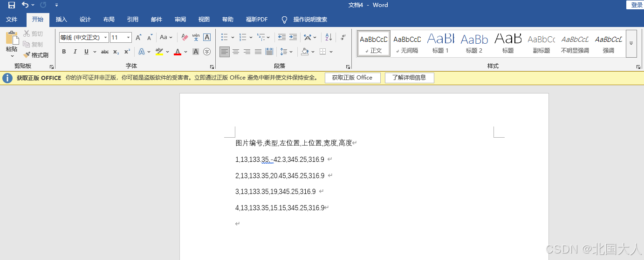Click the Decrease Indent icon
644x260 pixels.
point(281,37)
